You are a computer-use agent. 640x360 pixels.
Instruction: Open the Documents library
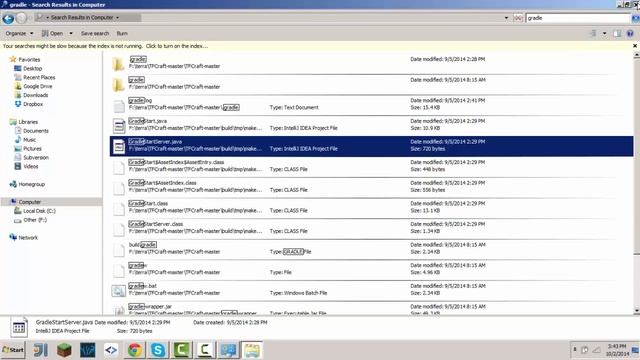tap(36, 131)
